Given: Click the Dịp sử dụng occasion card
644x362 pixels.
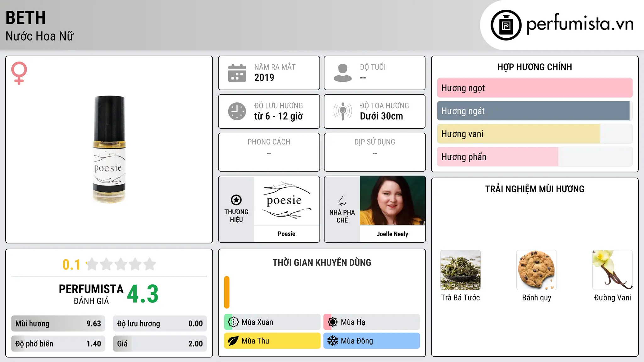Looking at the screenshot, I should click(x=375, y=152).
